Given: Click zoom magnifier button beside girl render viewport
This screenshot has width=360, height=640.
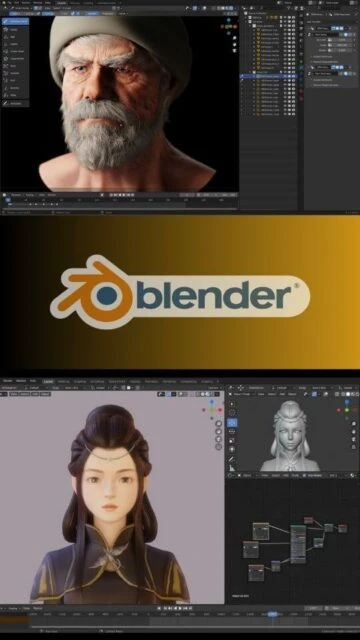Looking at the screenshot, I should tap(219, 424).
